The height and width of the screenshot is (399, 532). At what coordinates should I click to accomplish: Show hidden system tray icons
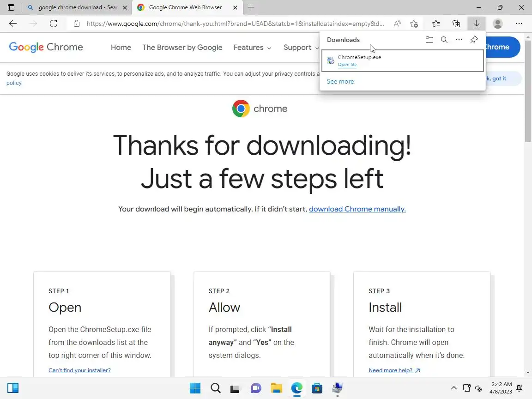[x=453, y=388]
